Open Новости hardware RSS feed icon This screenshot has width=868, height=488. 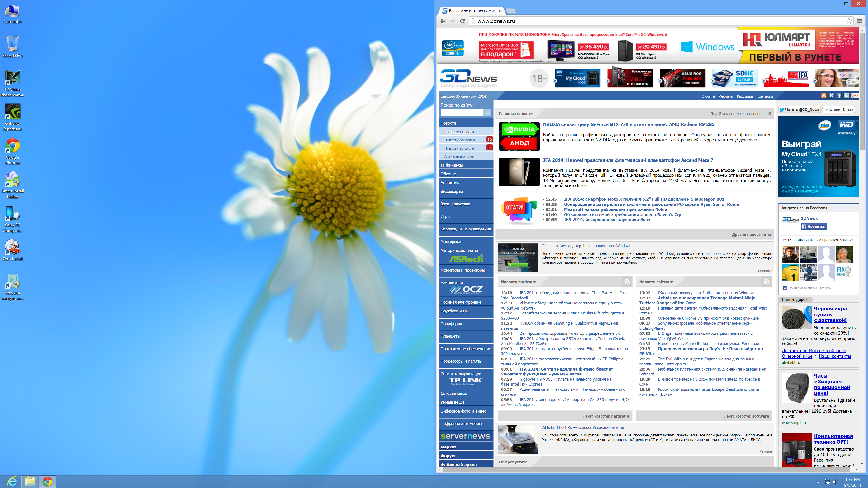[x=627, y=282]
